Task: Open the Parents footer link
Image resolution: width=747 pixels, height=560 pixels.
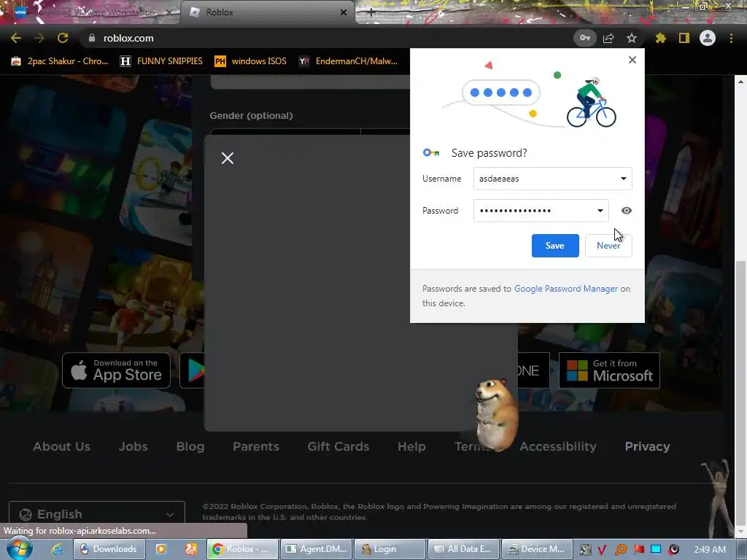Action: pyautogui.click(x=256, y=446)
